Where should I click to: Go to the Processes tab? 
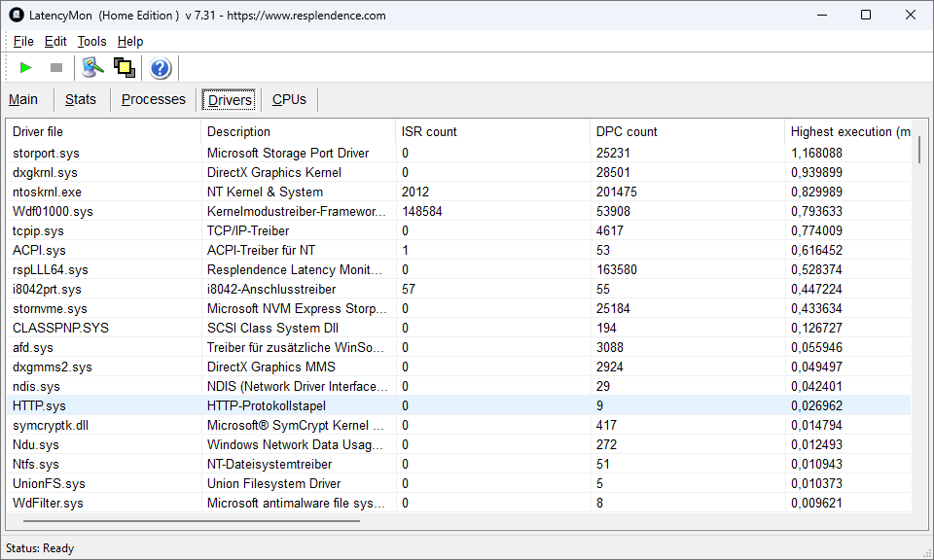pos(153,99)
